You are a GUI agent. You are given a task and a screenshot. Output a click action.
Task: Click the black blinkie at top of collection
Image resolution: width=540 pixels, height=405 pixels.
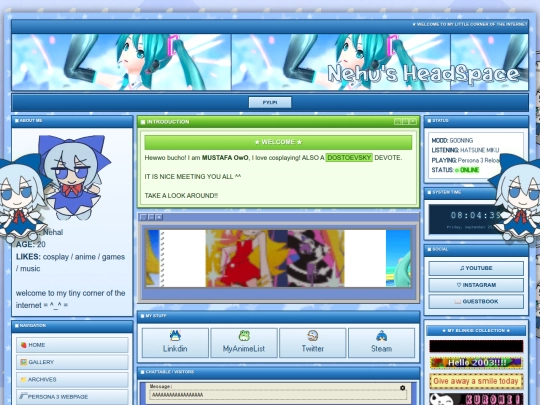tap(476, 346)
